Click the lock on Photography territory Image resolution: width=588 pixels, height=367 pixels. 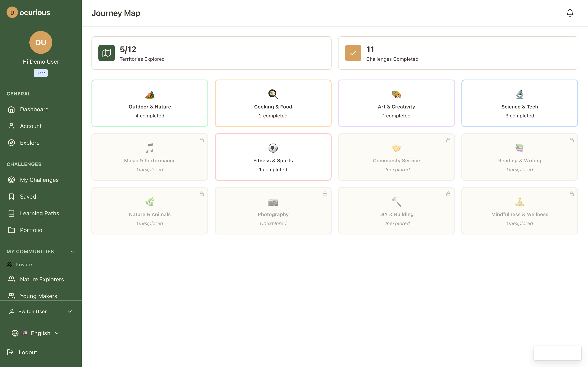coord(325,194)
